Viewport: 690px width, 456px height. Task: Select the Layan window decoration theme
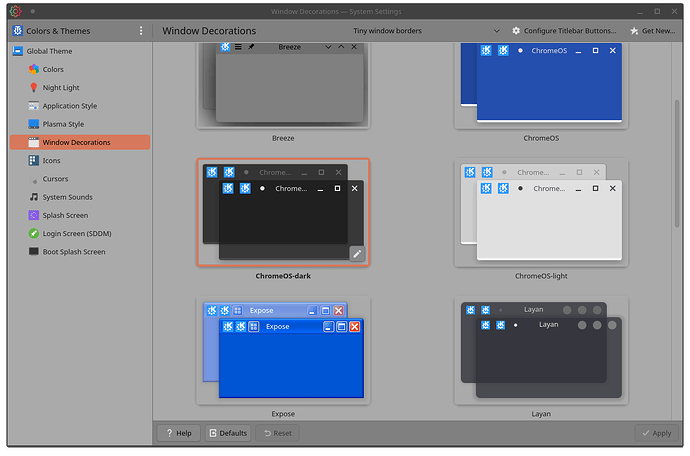542,350
